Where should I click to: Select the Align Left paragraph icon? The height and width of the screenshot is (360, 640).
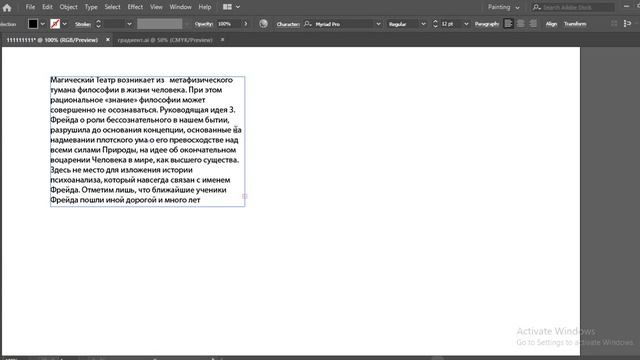[508, 24]
